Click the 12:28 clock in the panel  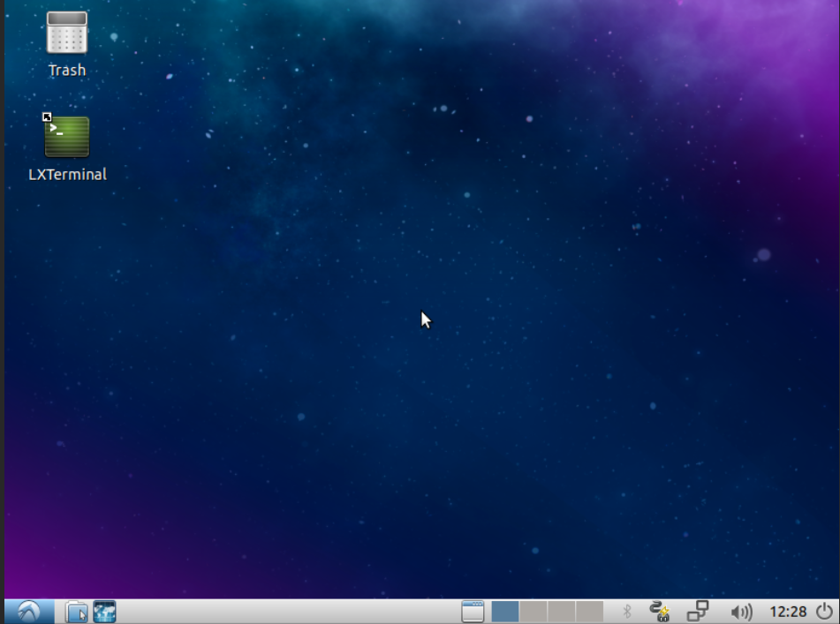point(788,611)
